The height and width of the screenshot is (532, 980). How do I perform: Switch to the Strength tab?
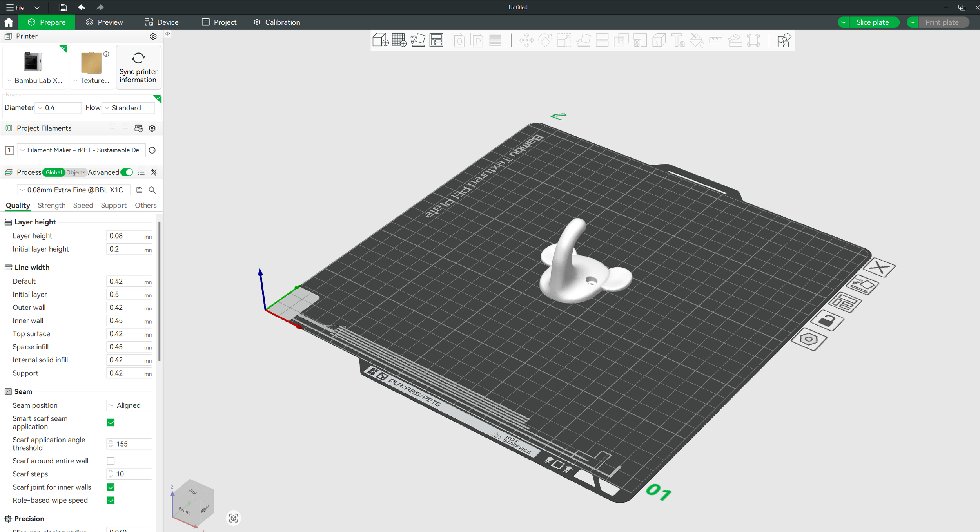click(51, 205)
